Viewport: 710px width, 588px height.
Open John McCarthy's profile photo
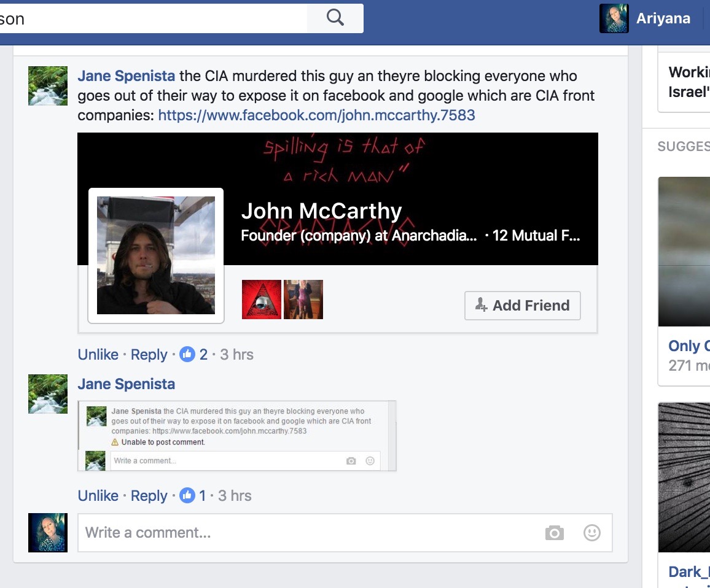(x=156, y=255)
